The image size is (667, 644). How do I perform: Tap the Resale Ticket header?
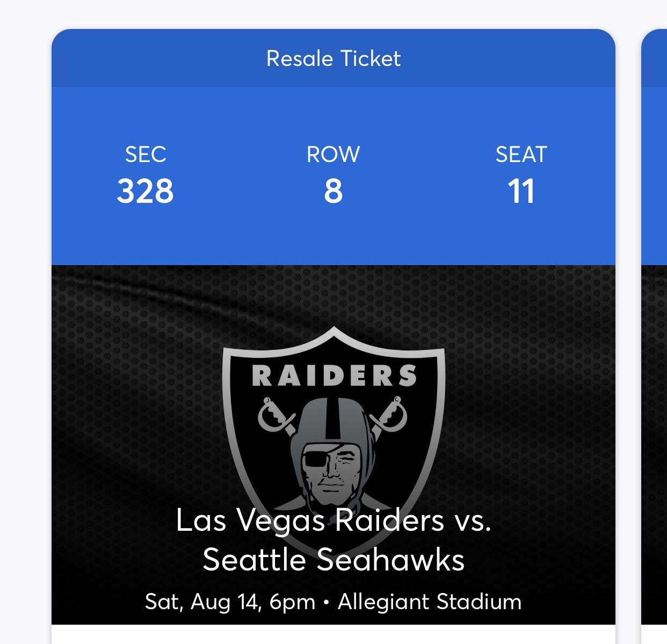point(334,58)
